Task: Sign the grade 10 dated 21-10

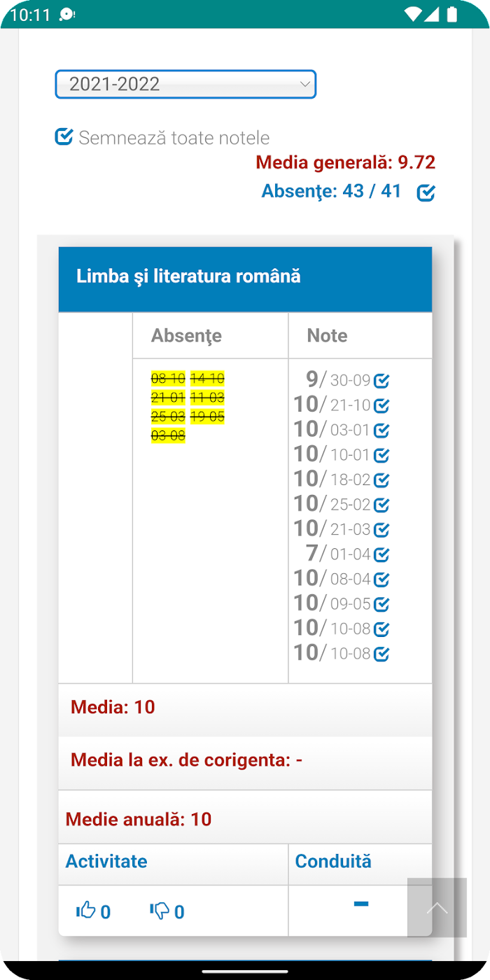Action: (x=381, y=406)
